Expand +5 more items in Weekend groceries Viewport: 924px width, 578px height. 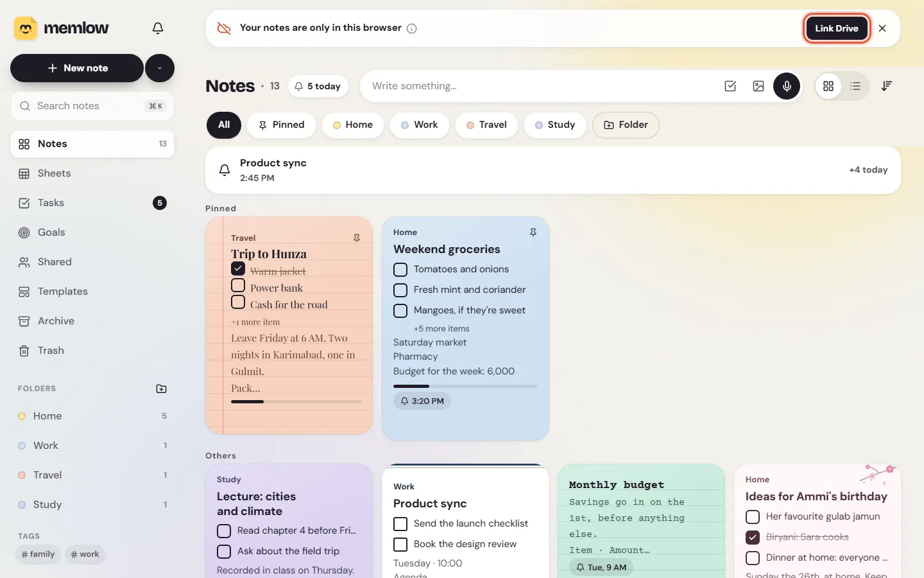tap(441, 329)
